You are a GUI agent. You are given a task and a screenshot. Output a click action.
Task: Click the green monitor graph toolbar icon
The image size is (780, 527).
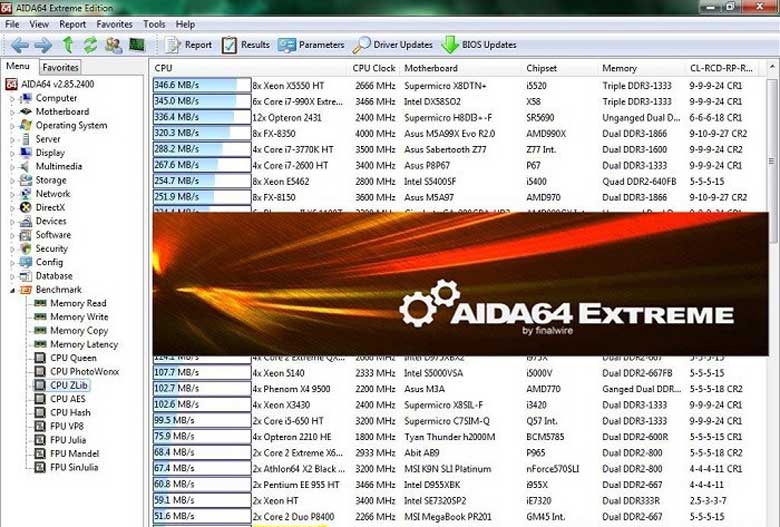click(137, 45)
